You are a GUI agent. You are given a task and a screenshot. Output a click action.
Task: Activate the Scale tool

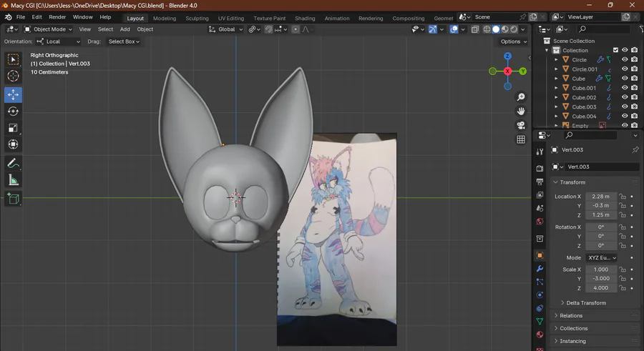tap(13, 128)
